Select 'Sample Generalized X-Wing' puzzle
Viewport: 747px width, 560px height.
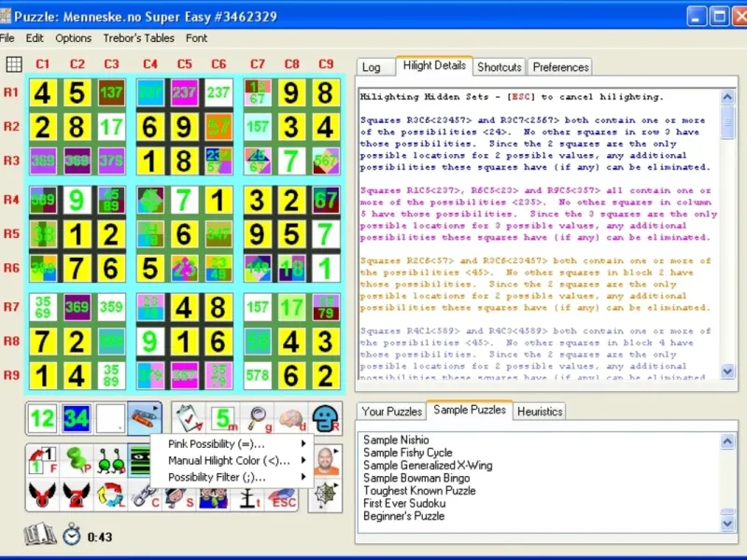click(x=428, y=465)
